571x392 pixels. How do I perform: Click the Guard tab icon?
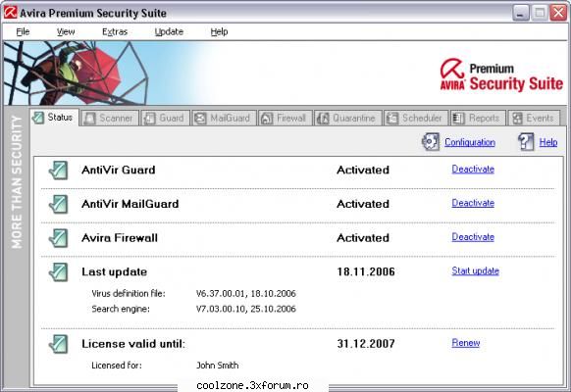click(150, 119)
